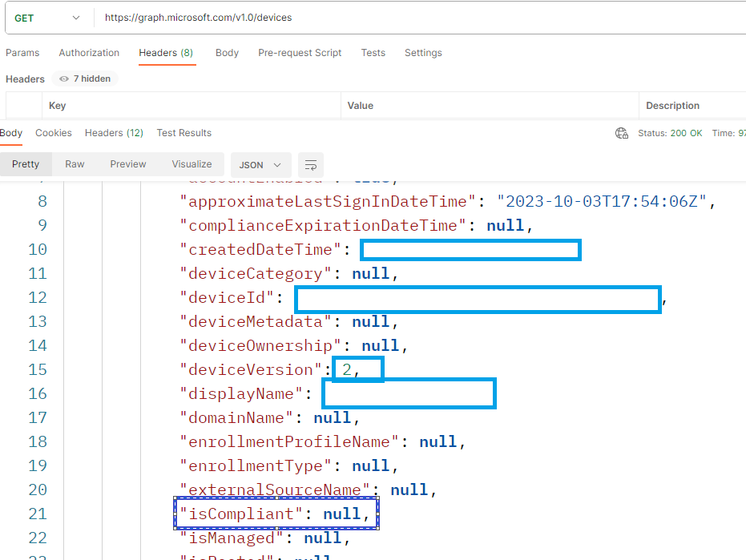Click the network information globe icon

622,133
